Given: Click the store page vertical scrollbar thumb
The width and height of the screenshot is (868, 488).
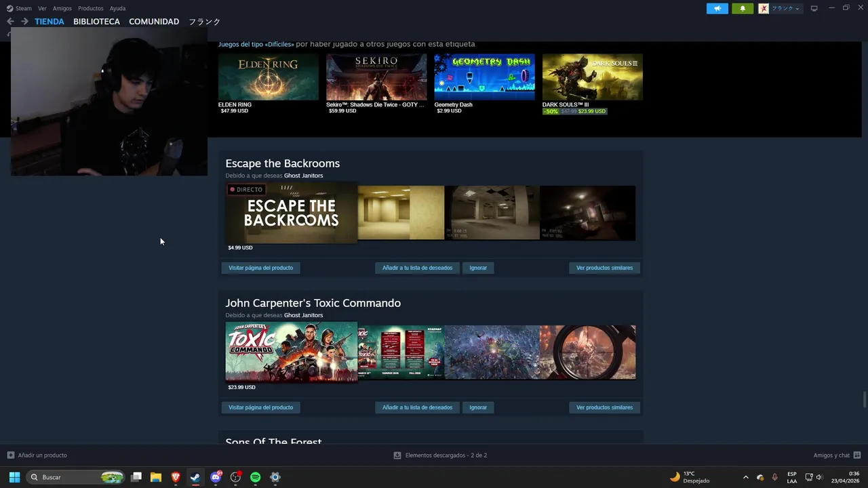Looking at the screenshot, I should click(x=864, y=399).
